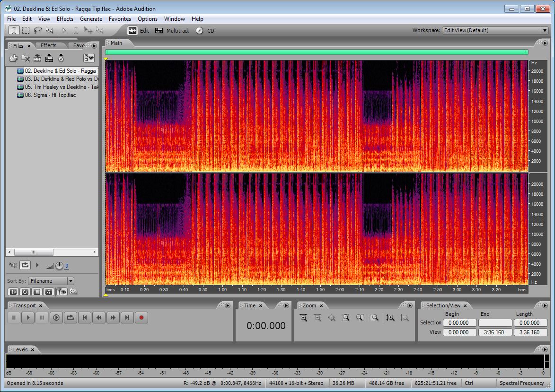Viewport: 555px width, 392px height.
Task: Switch to the Effects tab
Action: point(48,45)
